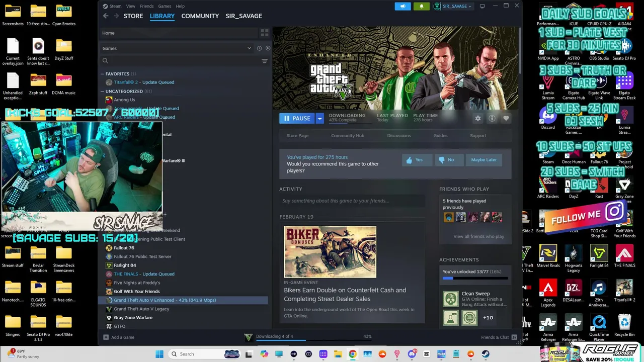
Task: Go to the library Home
Action: click(x=108, y=33)
